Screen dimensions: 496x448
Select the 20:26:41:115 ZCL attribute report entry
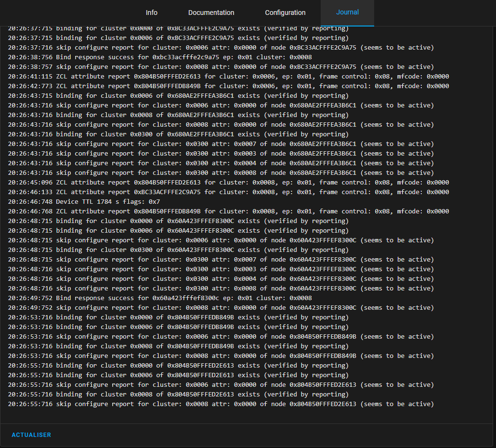point(228,77)
